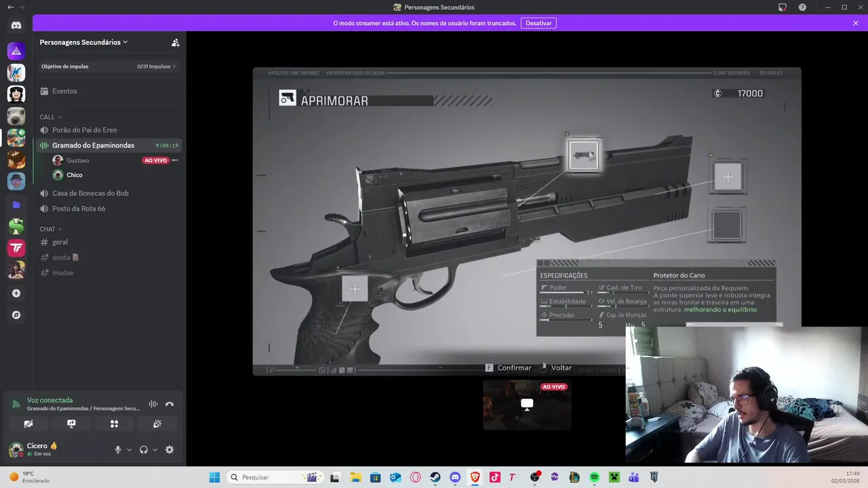Mute the microphone
868x488 pixels.
point(118,449)
